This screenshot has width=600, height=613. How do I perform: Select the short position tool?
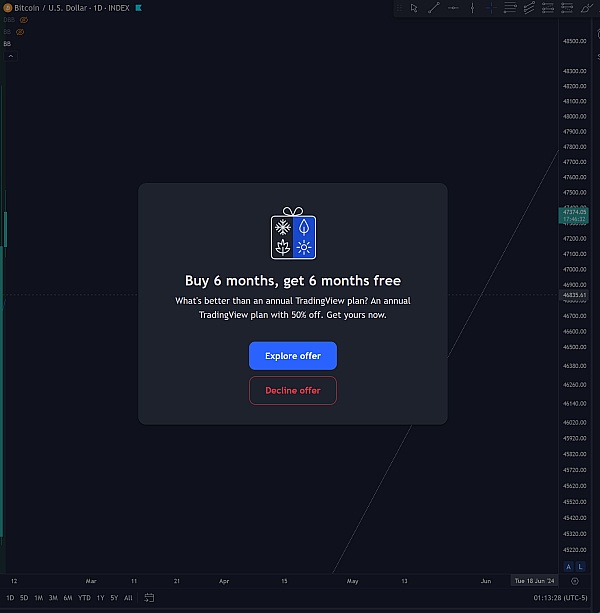point(567,8)
